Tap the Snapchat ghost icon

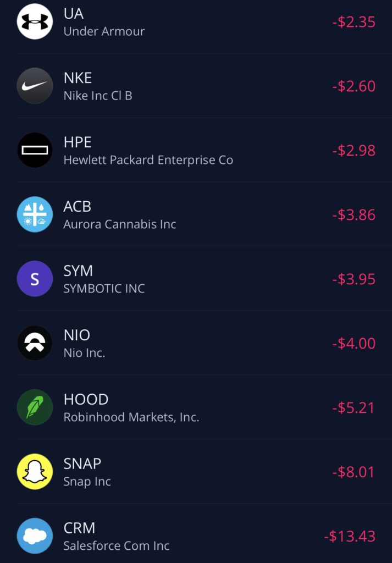35,472
